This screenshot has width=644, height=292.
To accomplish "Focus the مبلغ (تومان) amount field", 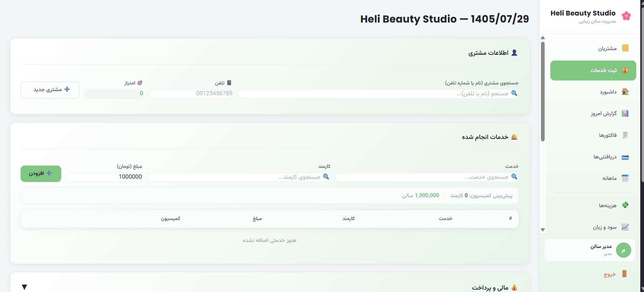I will 104,177.
